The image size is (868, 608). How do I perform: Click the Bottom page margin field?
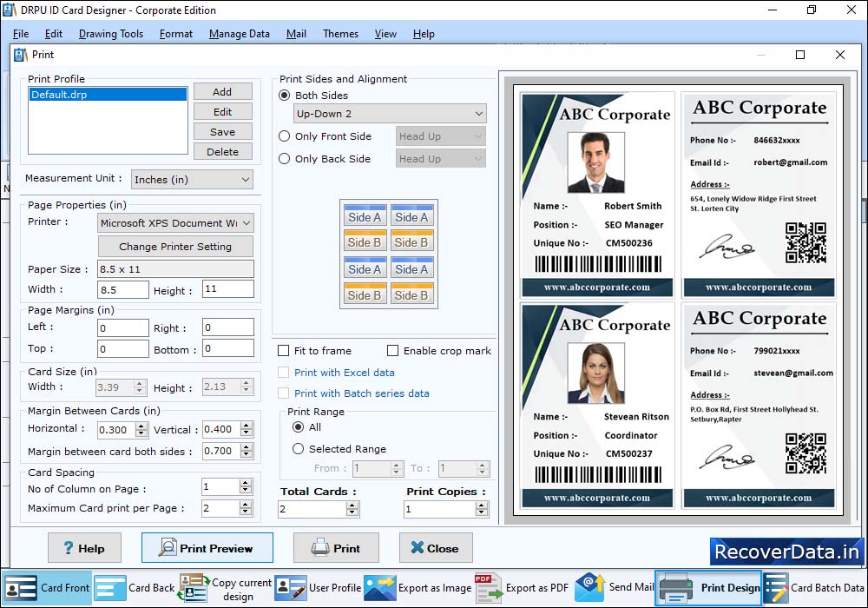228,348
